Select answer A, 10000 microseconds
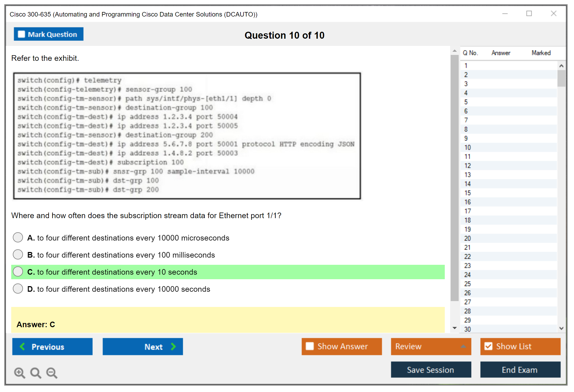This screenshot has width=574, height=392. (18, 237)
